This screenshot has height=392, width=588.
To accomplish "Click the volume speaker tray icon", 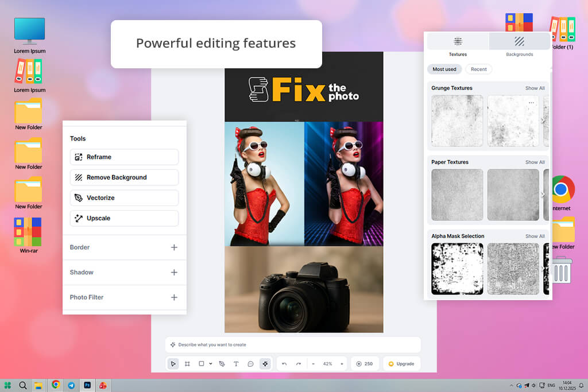I will tap(533, 385).
